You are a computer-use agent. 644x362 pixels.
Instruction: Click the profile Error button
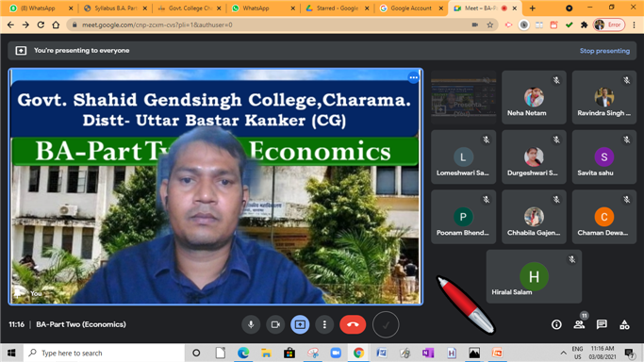[x=609, y=25]
